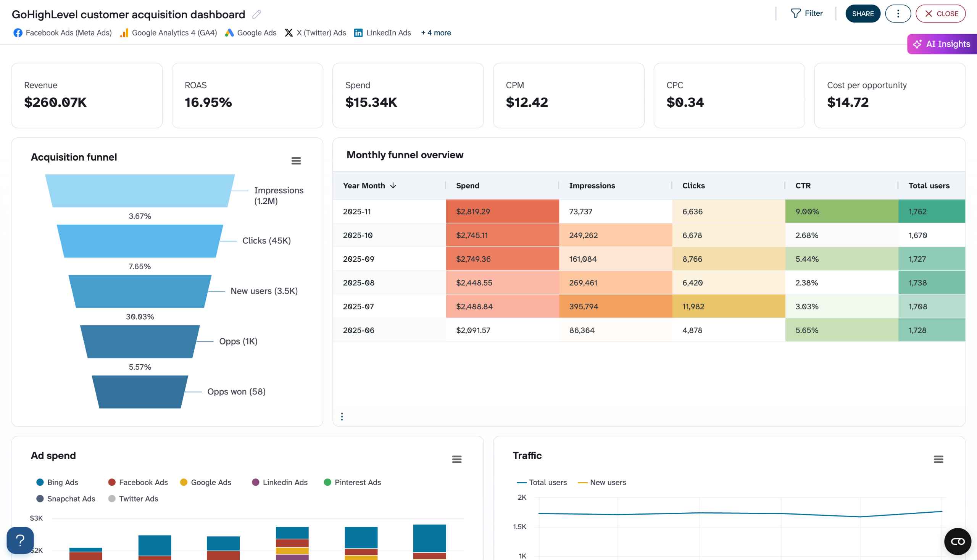Click the pencil icon beside the dashboard title
Viewport: 977px width, 560px height.
[257, 14]
